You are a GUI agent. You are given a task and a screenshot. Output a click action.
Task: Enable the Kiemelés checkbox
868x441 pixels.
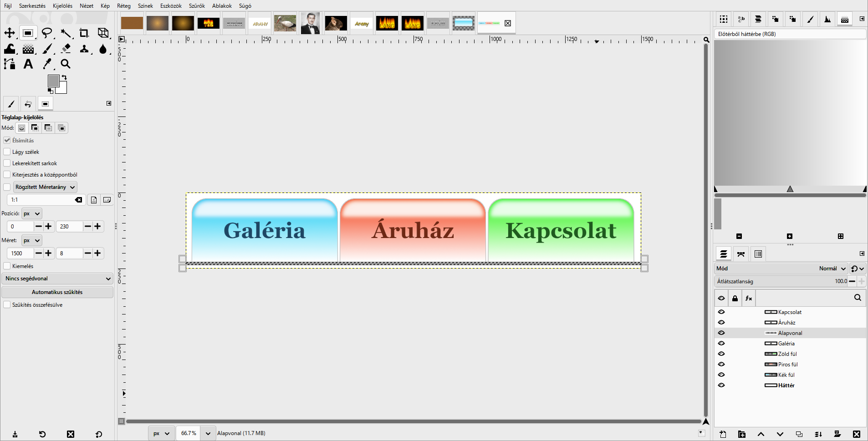click(x=7, y=266)
